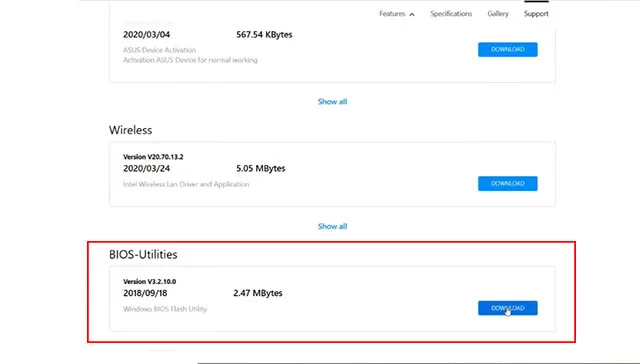Viewport: 640px width, 364px height.
Task: Click the date 2018/09/18
Action: [145, 293]
